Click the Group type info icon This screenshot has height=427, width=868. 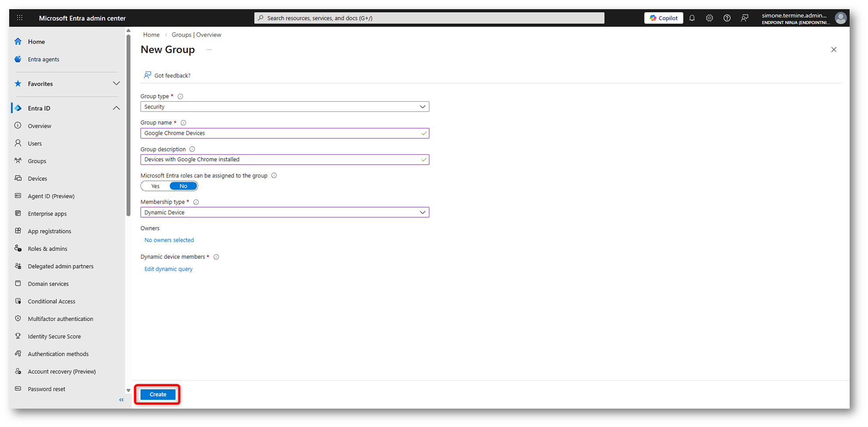point(180,96)
